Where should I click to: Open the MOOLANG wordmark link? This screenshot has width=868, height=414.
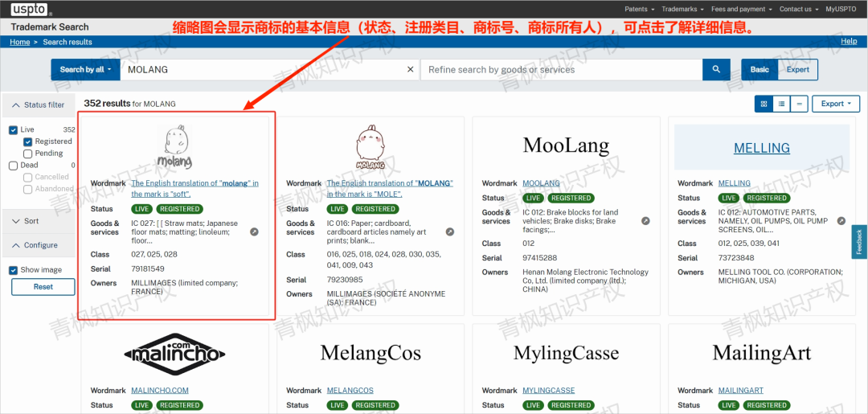(541, 183)
